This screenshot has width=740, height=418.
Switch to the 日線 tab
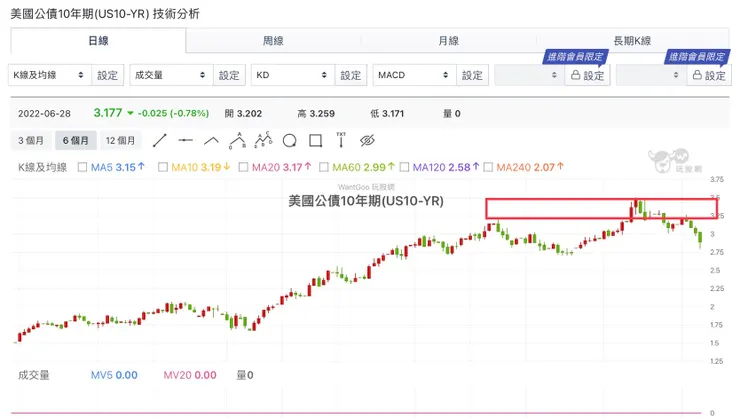click(x=98, y=41)
